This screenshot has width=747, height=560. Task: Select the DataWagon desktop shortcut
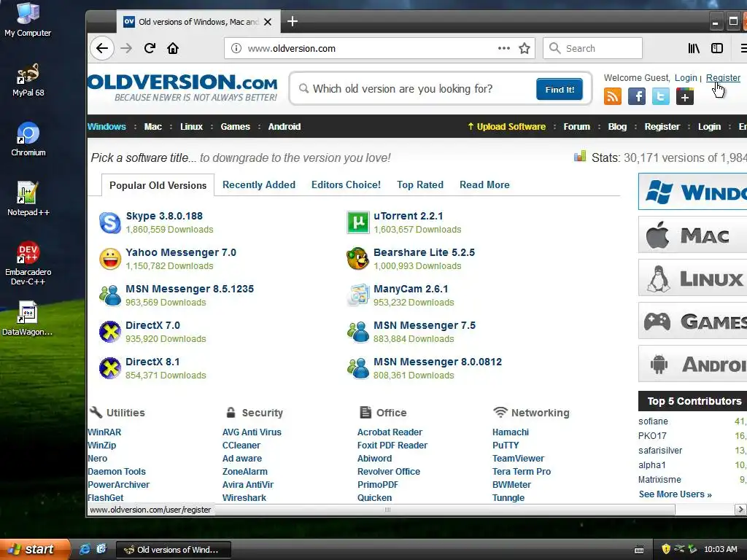pyautogui.click(x=28, y=319)
